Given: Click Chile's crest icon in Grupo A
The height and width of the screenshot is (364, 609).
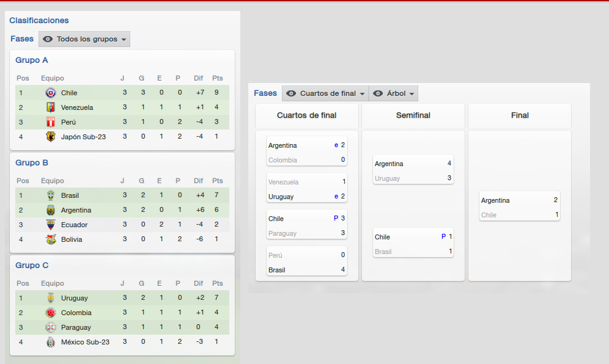Looking at the screenshot, I should click(x=51, y=93).
